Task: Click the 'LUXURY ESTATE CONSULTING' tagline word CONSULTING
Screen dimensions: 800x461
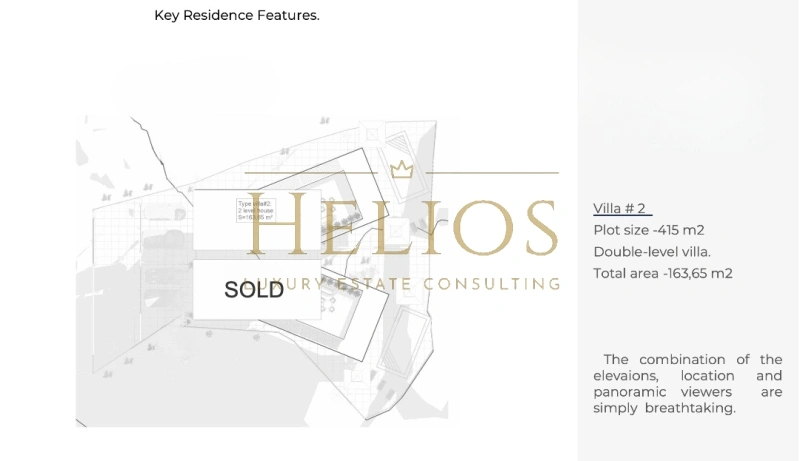Action: click(x=492, y=284)
